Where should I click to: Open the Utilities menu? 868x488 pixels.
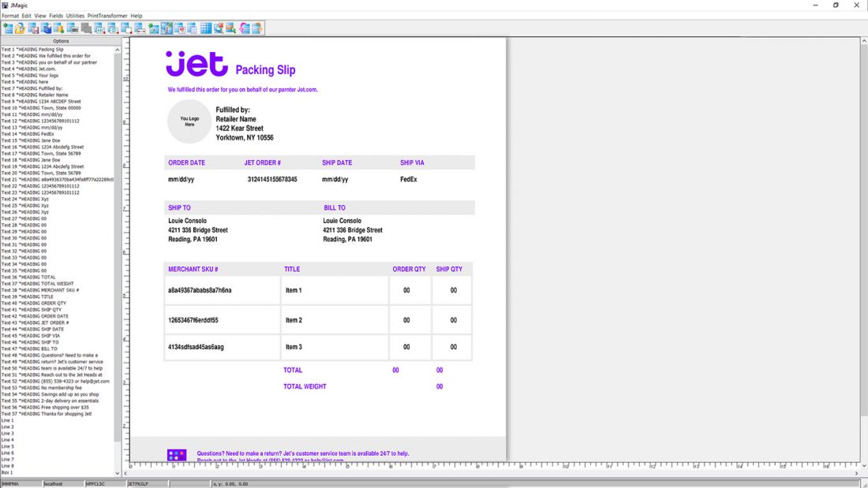[x=75, y=14]
